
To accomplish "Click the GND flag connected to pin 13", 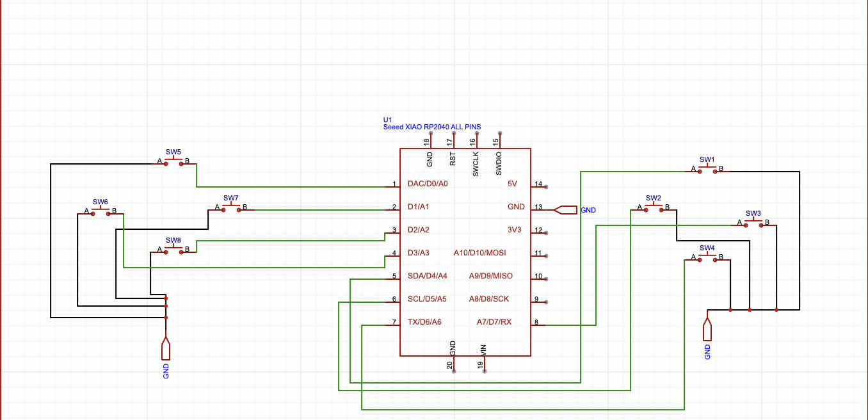I will pyautogui.click(x=565, y=209).
